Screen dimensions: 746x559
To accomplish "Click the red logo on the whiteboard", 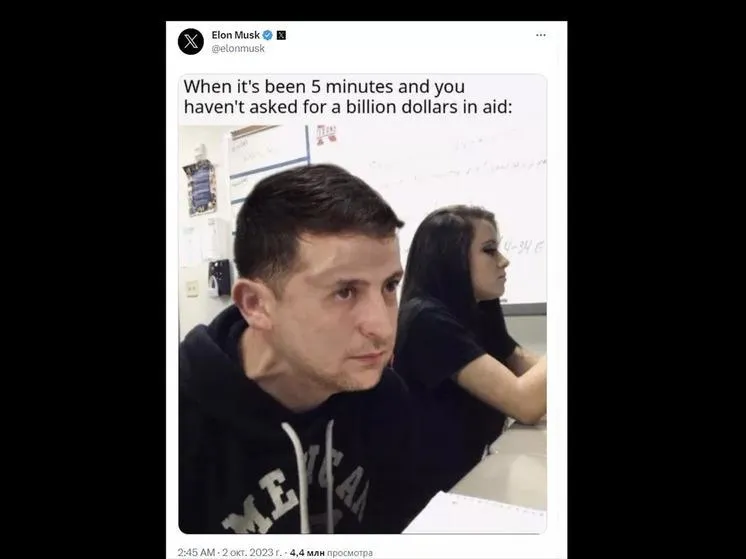I will (x=326, y=134).
